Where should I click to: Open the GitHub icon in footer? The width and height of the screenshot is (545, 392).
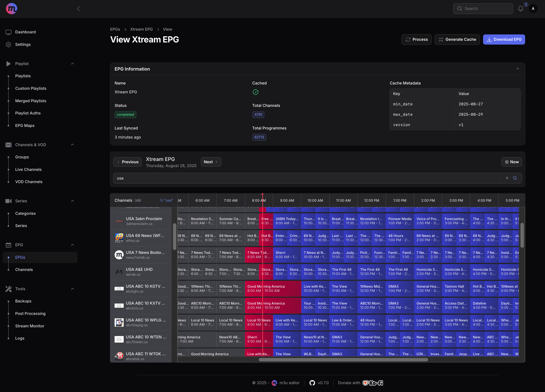312,383
